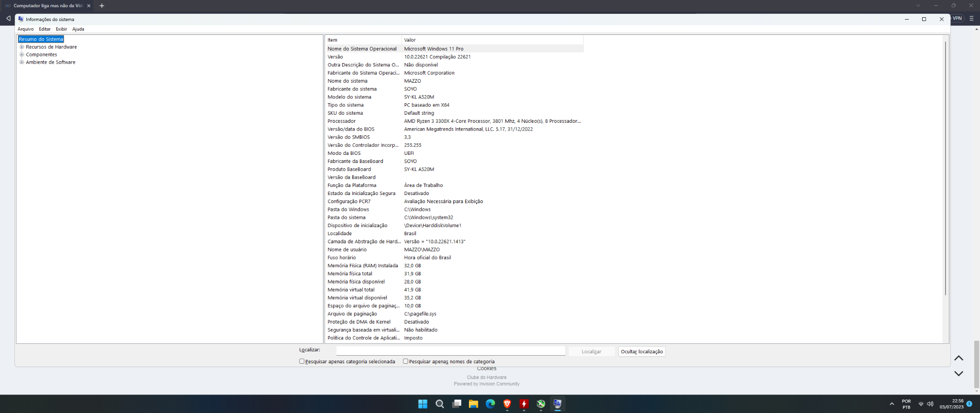980x413 pixels.
Task: Click 'SY-KL A520M' in the 'Modelo do sistema' row
Action: pyautogui.click(x=419, y=97)
